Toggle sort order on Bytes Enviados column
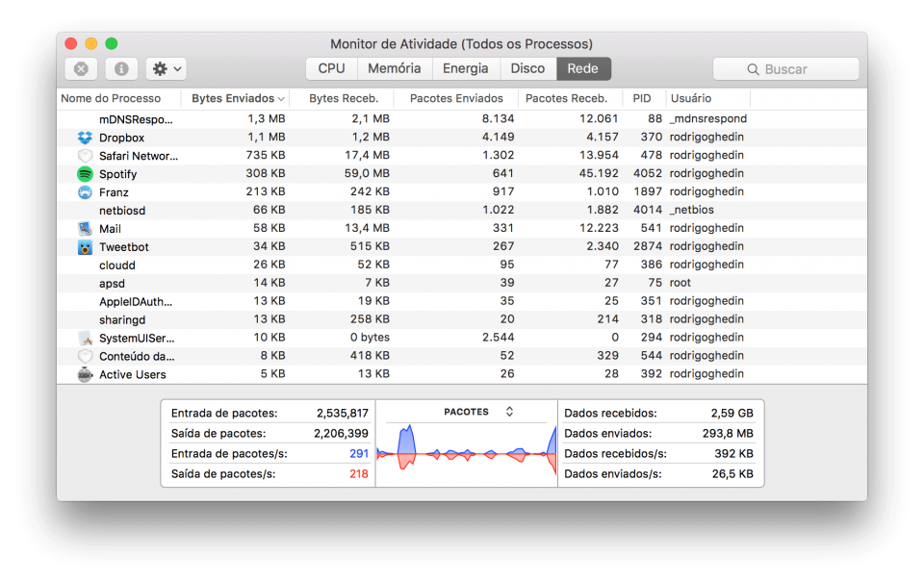 pyautogui.click(x=239, y=98)
